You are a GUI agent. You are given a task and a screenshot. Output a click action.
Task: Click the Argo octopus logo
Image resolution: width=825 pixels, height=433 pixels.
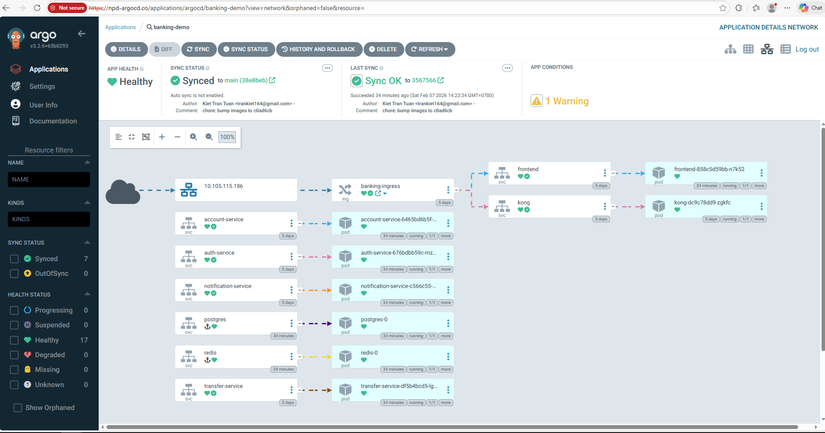[16, 38]
